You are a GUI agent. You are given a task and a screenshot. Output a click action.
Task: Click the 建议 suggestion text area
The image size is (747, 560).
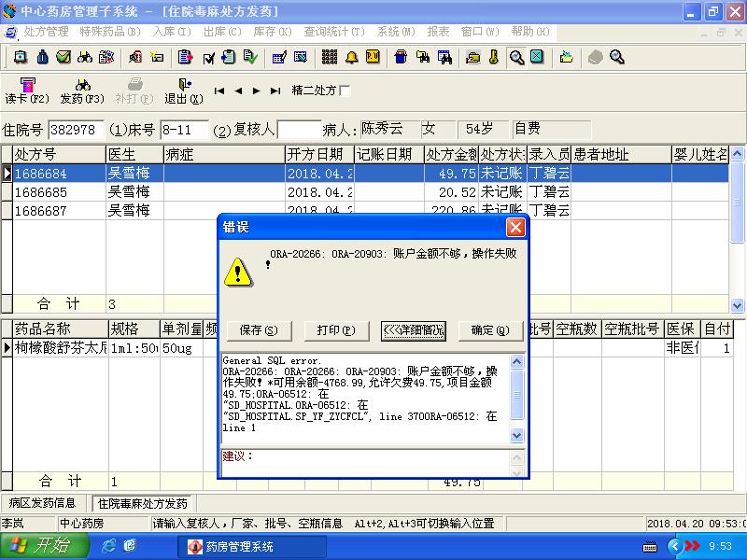366,463
